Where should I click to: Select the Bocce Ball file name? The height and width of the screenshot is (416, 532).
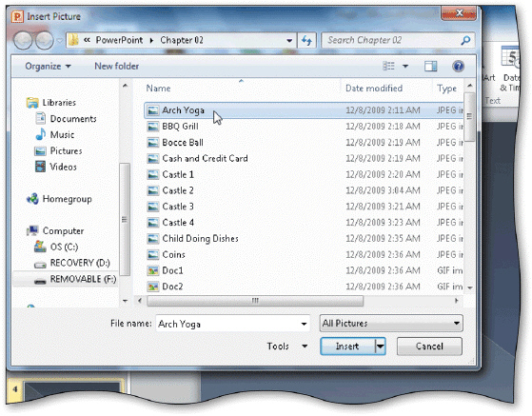click(183, 143)
